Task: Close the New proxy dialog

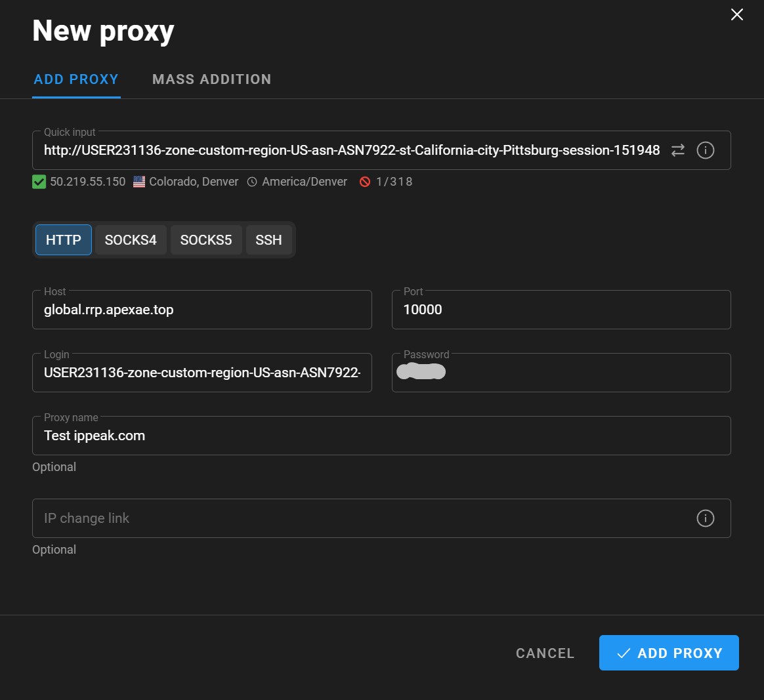Action: click(736, 14)
